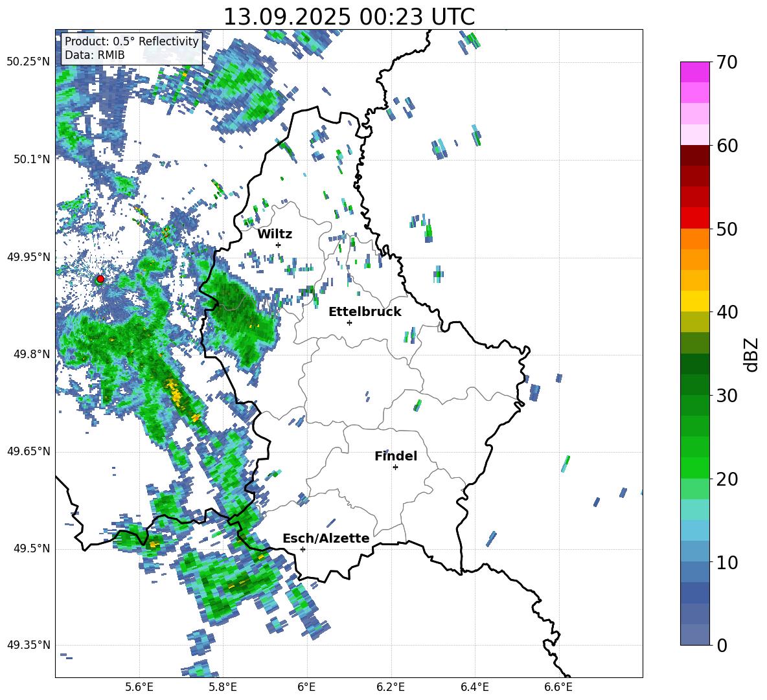Click the 50.1°N latitude label
This screenshot has width=767, height=700.
click(x=32, y=159)
